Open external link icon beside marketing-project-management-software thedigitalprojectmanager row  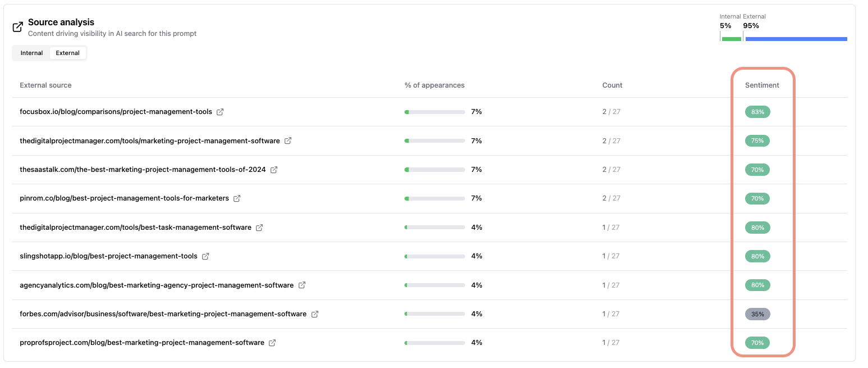(288, 141)
